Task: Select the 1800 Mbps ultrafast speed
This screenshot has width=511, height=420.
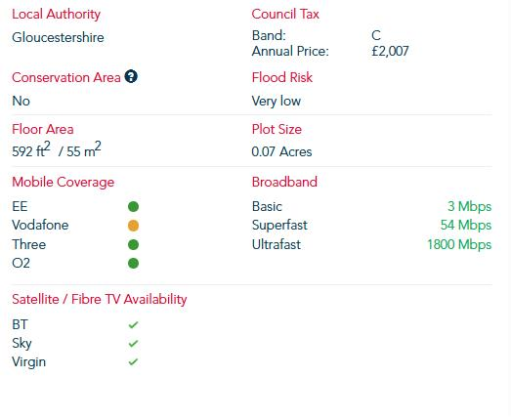Action: [x=459, y=245]
